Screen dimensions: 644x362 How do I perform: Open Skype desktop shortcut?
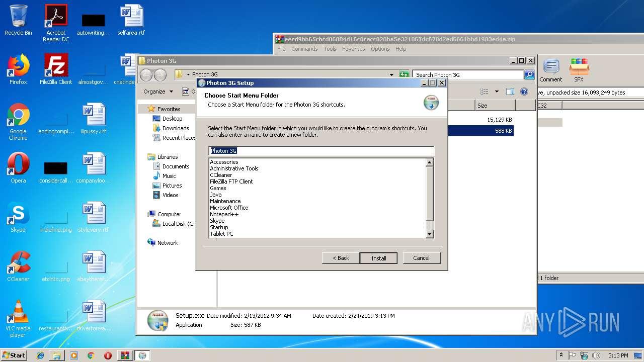pos(18,217)
